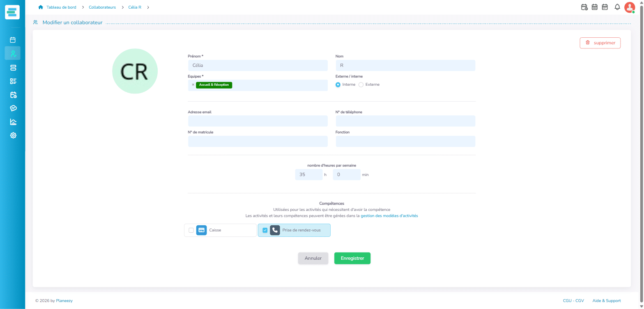Navigate to Collaborateurs breadcrumb
This screenshot has width=644, height=309.
tap(102, 7)
